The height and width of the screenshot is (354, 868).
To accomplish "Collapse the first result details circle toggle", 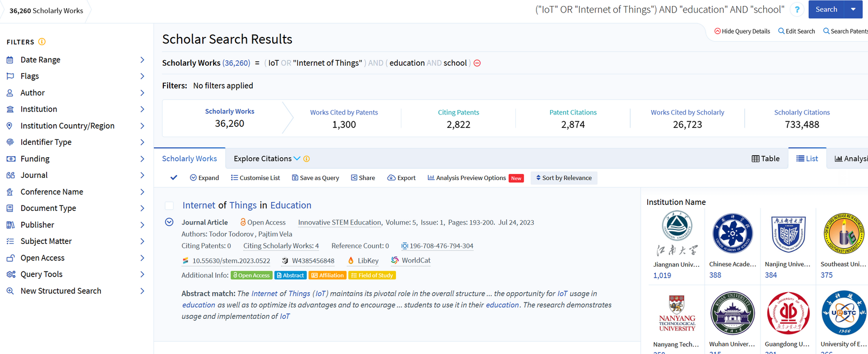I will (x=169, y=222).
